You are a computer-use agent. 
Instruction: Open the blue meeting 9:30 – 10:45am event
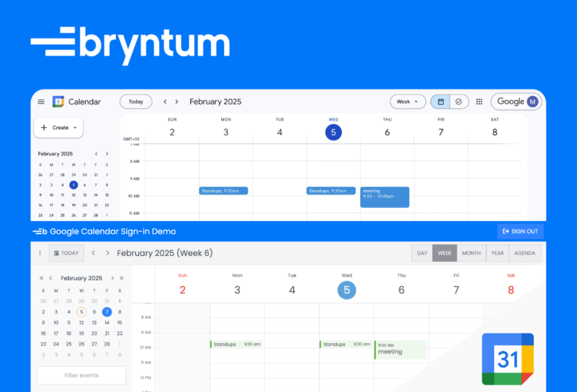point(385,197)
